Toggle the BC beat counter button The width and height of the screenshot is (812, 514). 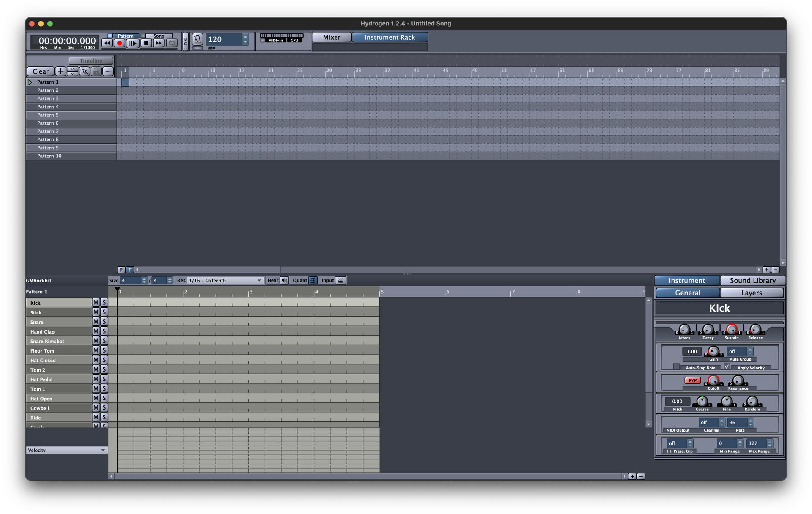185,41
